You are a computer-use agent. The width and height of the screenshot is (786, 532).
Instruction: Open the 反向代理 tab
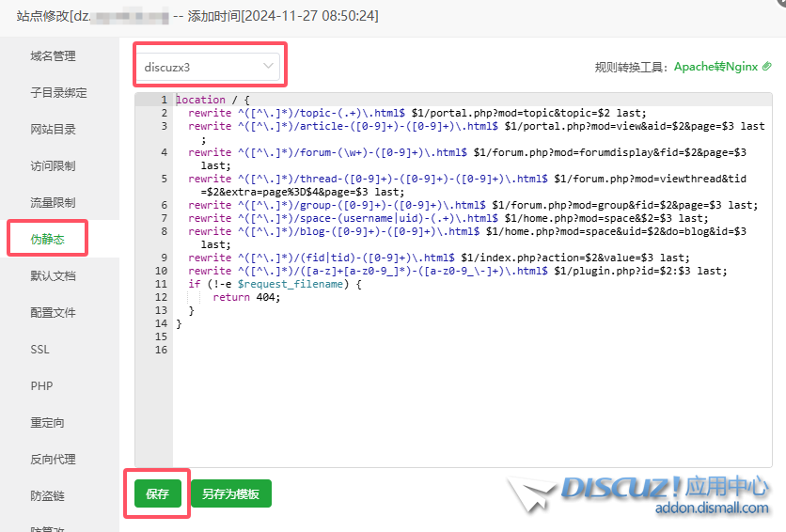click(x=53, y=460)
